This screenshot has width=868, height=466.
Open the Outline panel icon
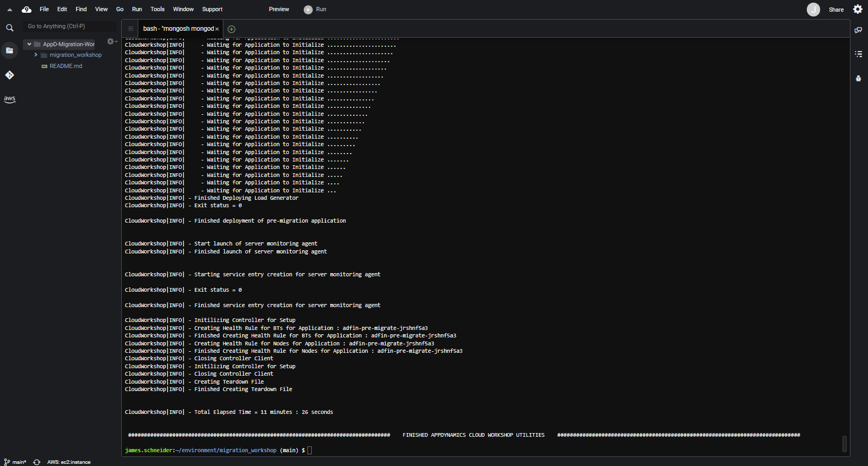click(858, 54)
